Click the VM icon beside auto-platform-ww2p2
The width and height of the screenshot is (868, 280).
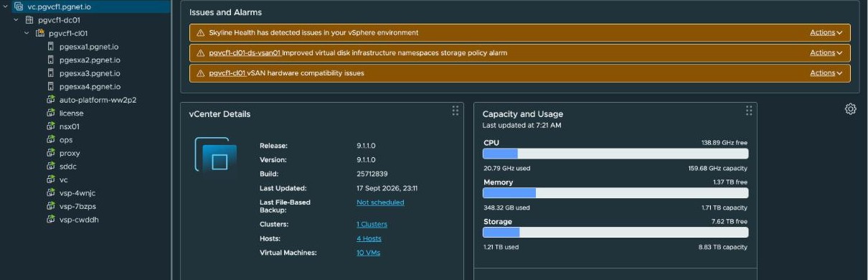(x=51, y=100)
